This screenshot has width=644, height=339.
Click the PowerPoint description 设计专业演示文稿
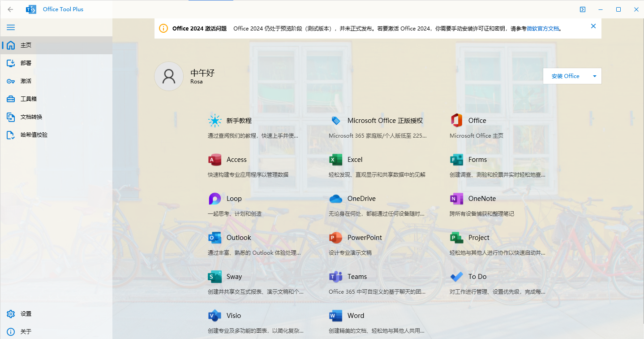pos(350,253)
